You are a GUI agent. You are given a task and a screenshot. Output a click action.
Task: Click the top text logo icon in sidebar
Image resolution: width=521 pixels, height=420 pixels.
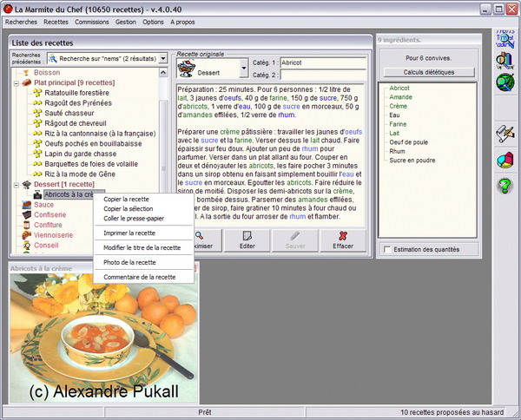(x=505, y=38)
